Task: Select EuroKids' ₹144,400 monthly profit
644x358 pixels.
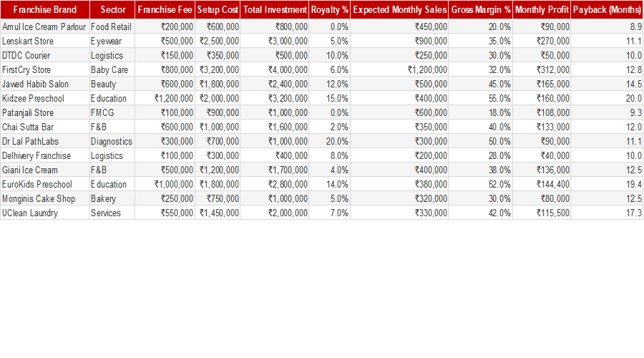Action: [x=542, y=185]
